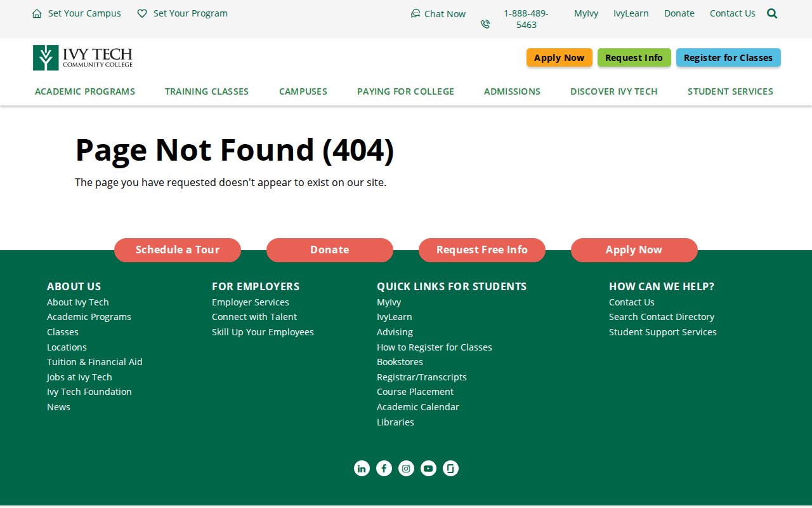
Task: Expand the Student Services menu
Action: [730, 91]
